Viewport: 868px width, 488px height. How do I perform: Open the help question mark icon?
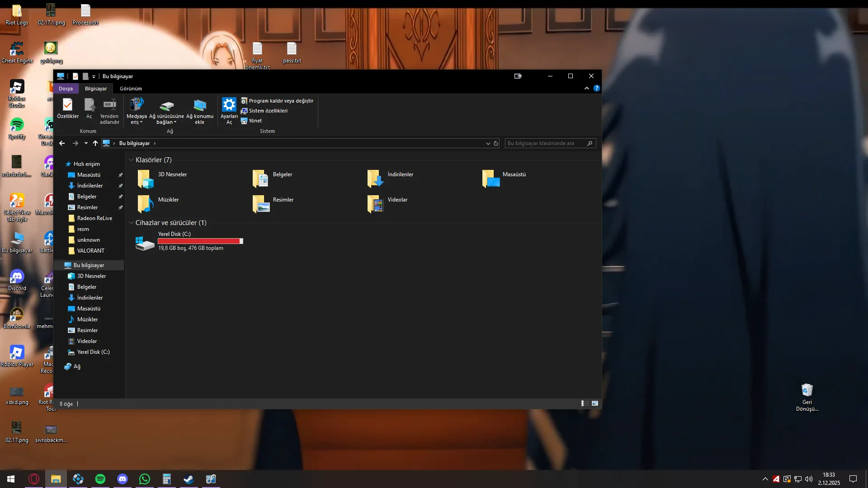pos(597,89)
